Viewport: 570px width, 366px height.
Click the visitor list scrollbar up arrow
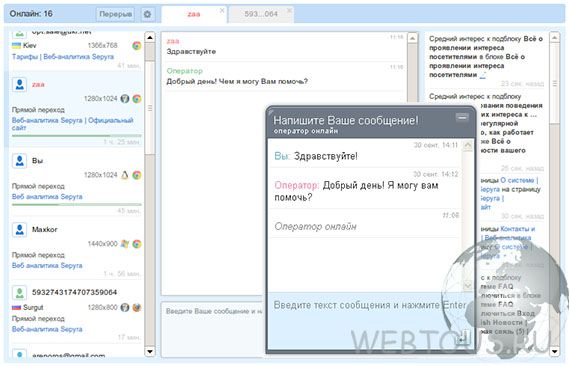pyautogui.click(x=150, y=37)
